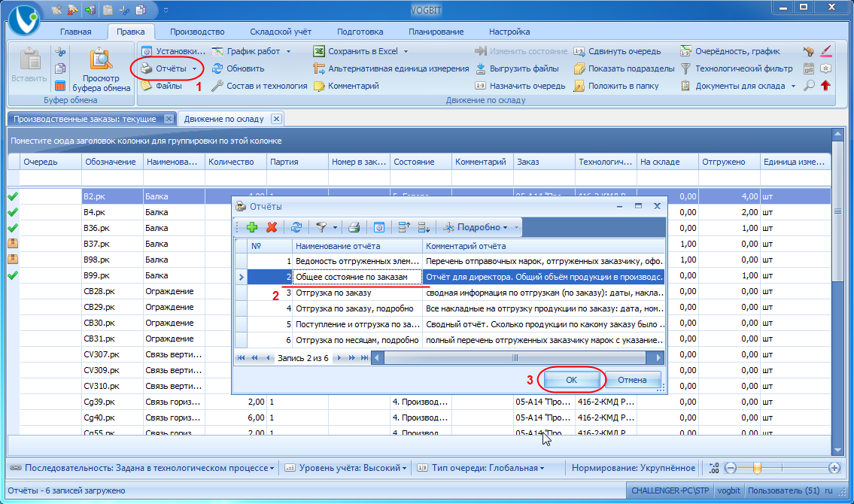Add a new report with the green plus icon
854x504 pixels.
point(251,227)
